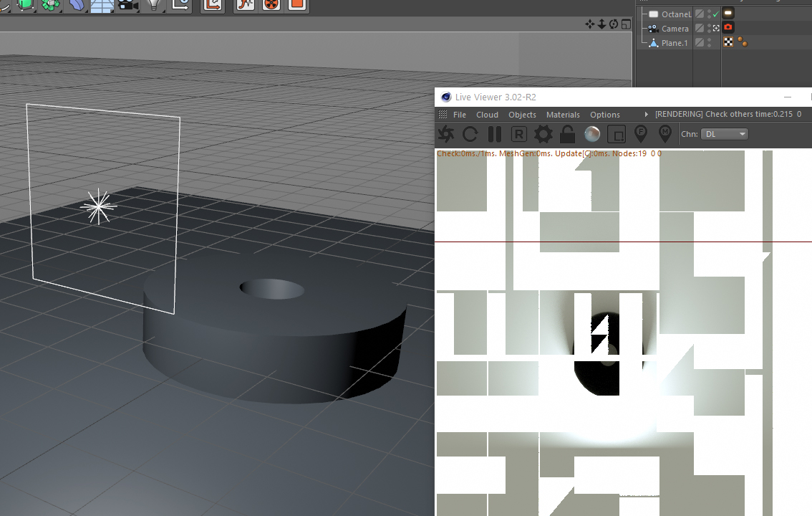Click the rotate camera viewport icon

[613, 24]
